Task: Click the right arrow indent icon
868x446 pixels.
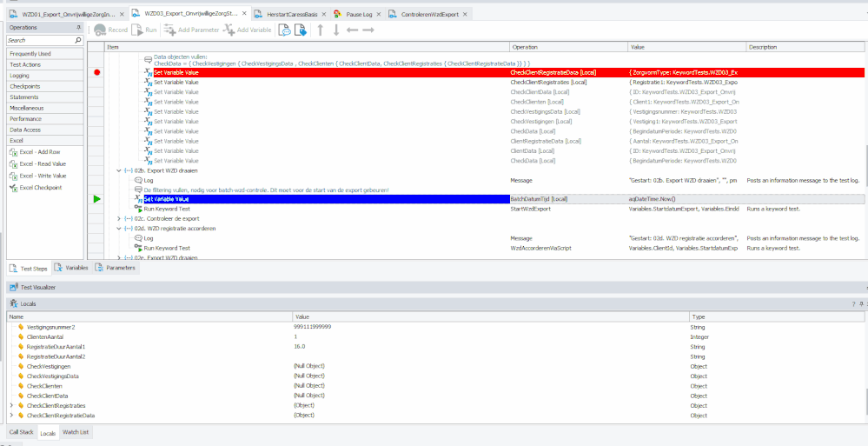Action: (x=368, y=30)
